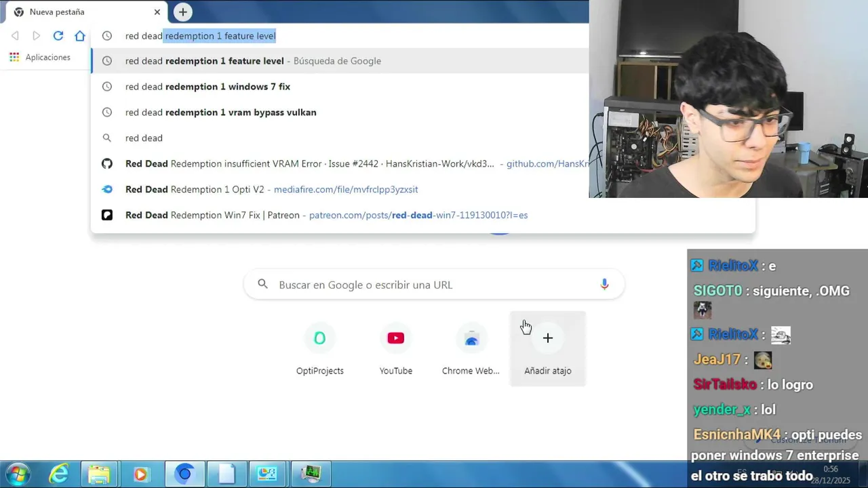The height and width of the screenshot is (488, 868).
Task: Click the address bar text field
Action: (339, 36)
